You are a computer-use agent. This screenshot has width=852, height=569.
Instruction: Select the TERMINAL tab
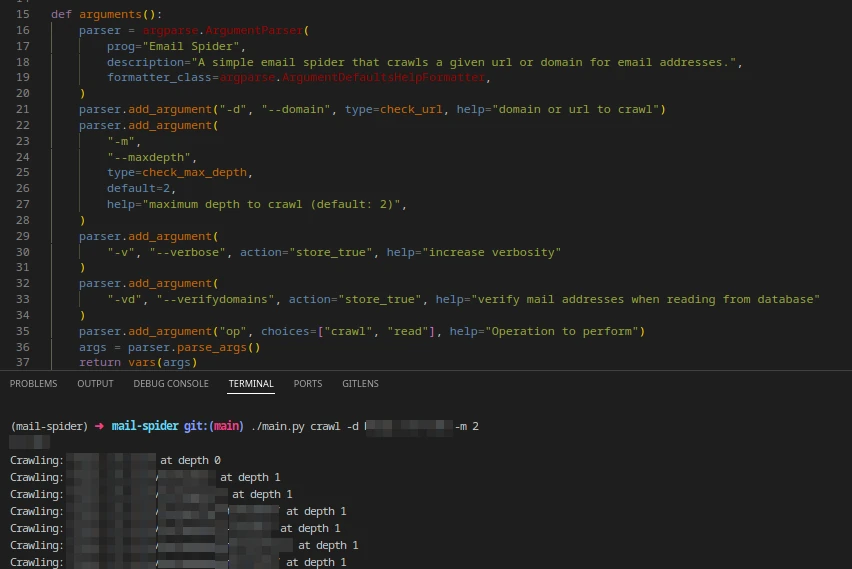pyautogui.click(x=250, y=384)
